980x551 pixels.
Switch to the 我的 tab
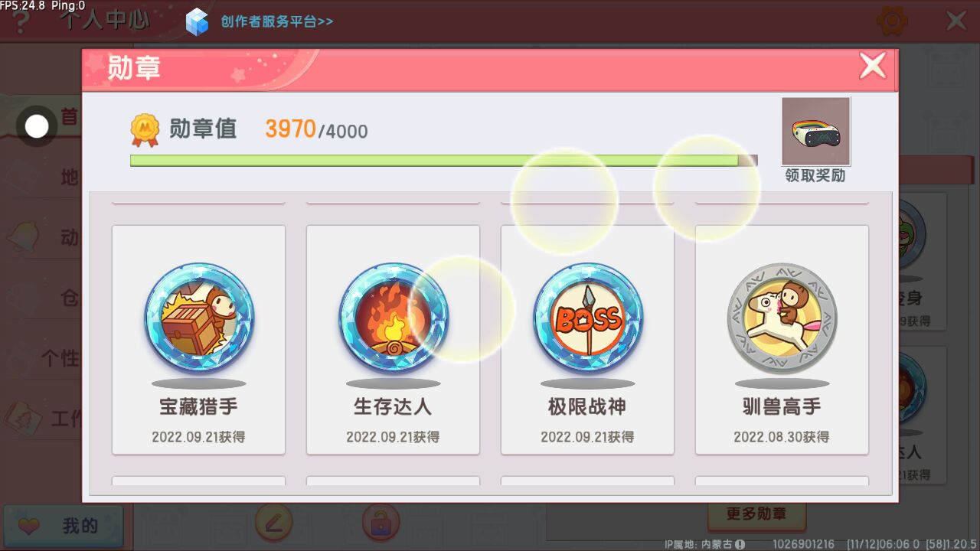pos(63,527)
